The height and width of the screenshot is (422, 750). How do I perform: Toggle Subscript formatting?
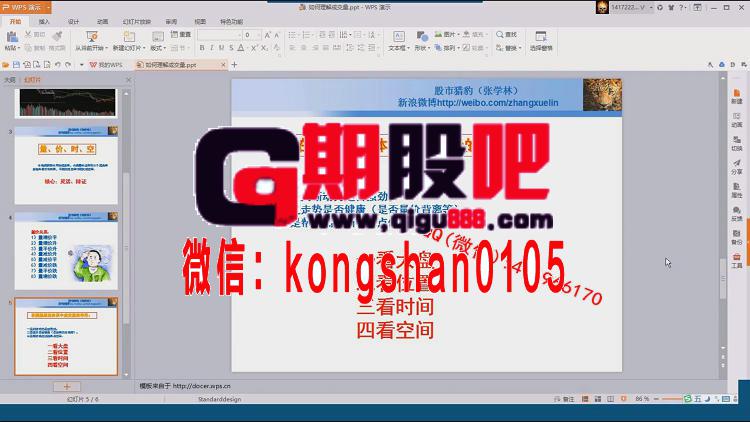(x=264, y=48)
